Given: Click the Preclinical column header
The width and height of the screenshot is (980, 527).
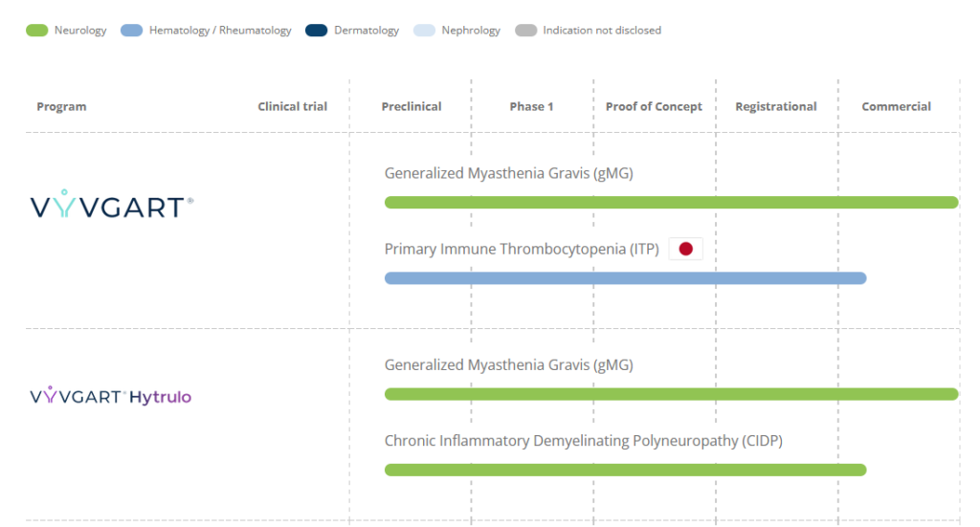Looking at the screenshot, I should tap(412, 107).
